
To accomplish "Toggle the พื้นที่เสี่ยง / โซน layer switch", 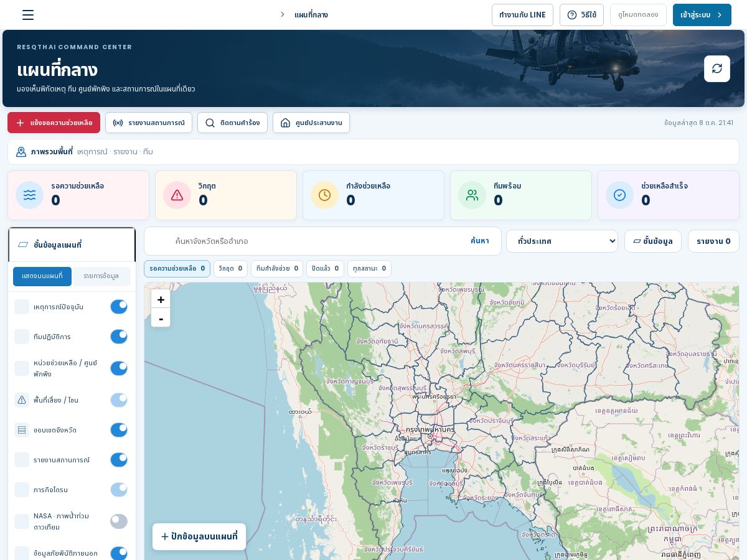I will pyautogui.click(x=119, y=400).
